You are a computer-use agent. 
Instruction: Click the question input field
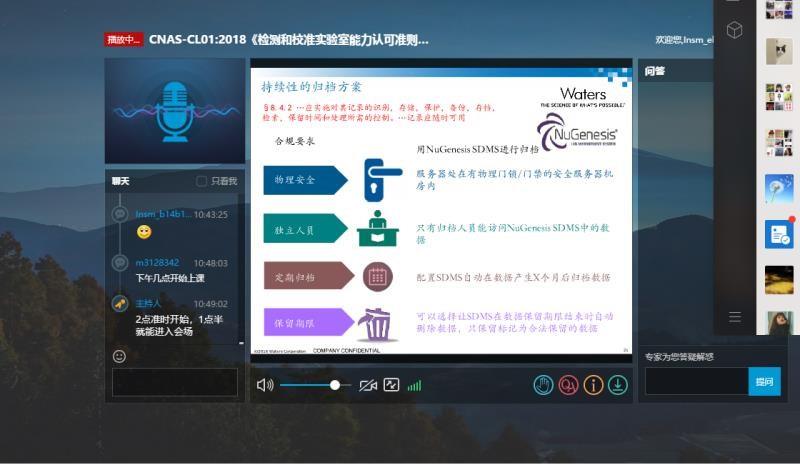pyautogui.click(x=696, y=381)
